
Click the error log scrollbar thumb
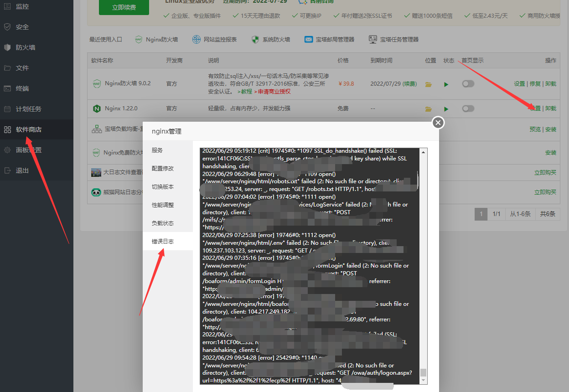coord(424,372)
